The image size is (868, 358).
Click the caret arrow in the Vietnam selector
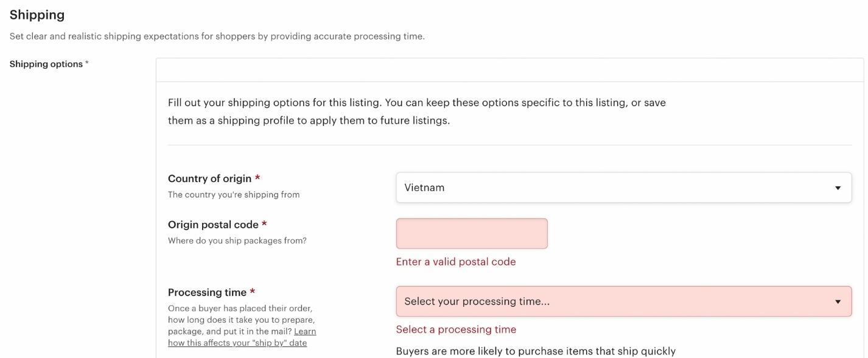[838, 188]
